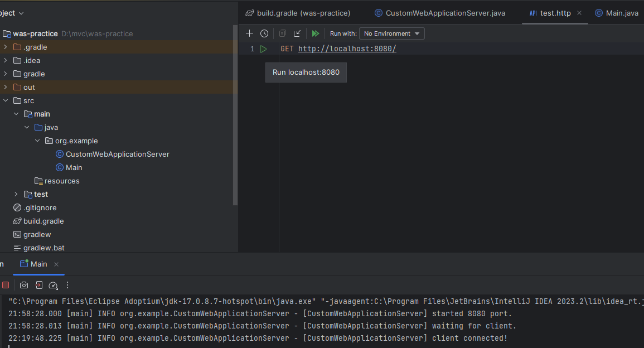The image size is (644, 348).
Task: Select the .gitignore file
Action: 40,208
